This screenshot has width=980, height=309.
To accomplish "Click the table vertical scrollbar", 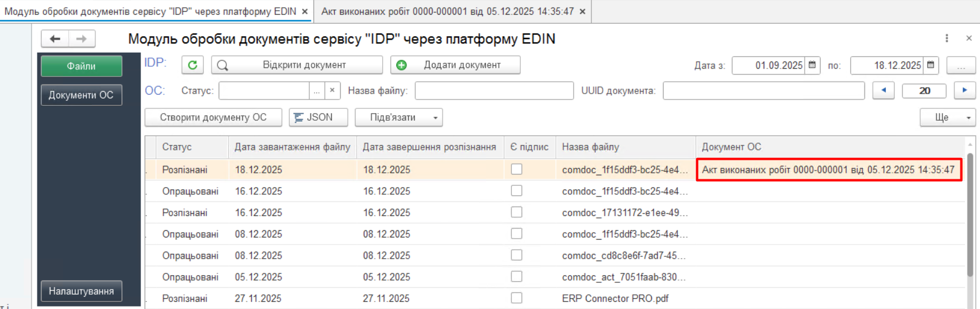I will coord(970,214).
